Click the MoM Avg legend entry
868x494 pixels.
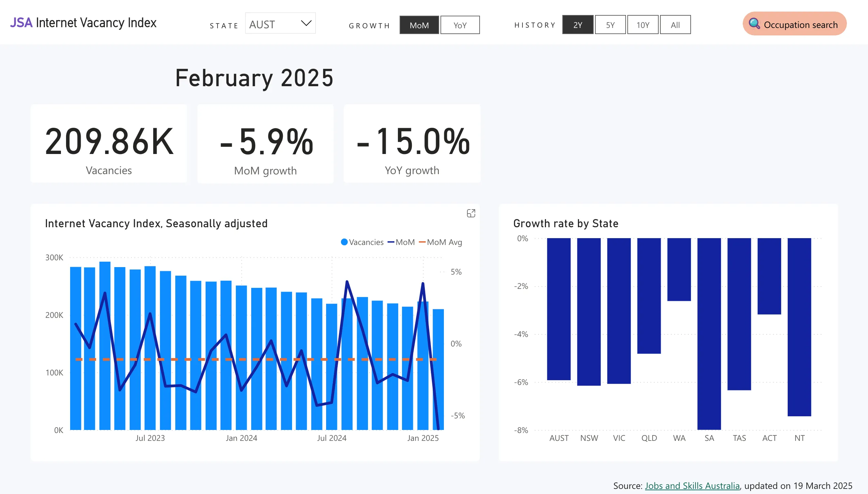click(x=440, y=242)
